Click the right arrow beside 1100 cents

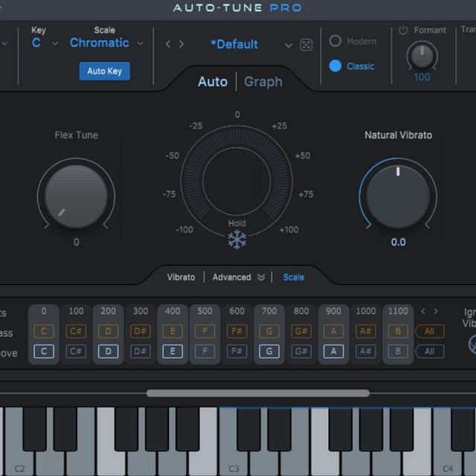coord(436,312)
